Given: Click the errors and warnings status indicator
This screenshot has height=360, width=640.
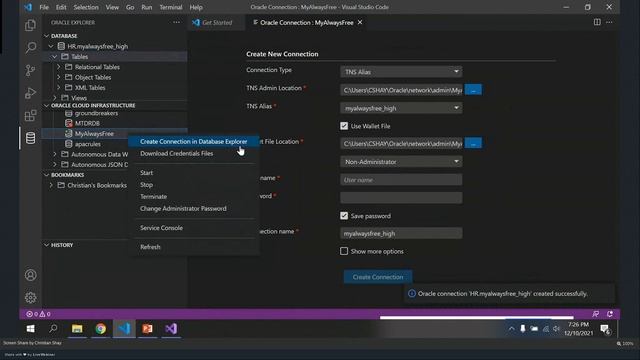Looking at the screenshot, I should point(38,314).
